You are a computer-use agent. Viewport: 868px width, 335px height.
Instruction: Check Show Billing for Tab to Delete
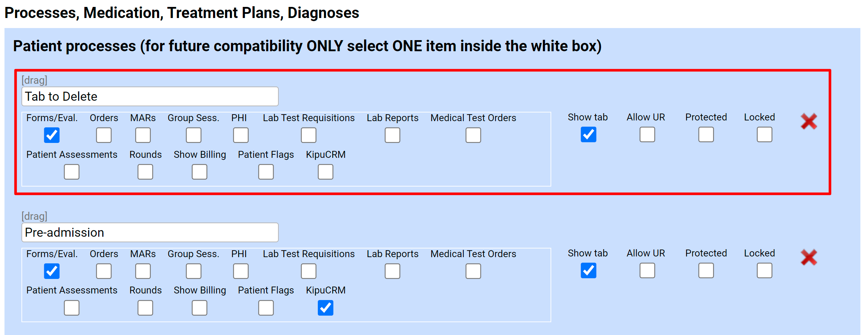[200, 172]
